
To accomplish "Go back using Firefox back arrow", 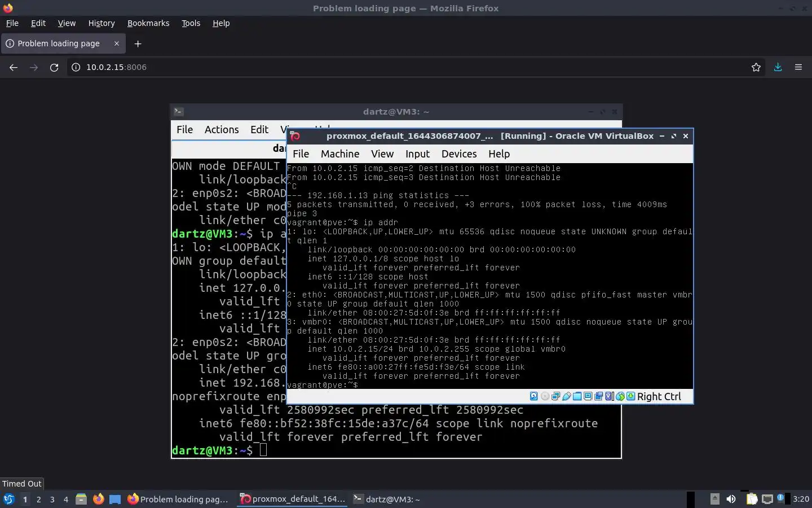I will click(x=14, y=67).
